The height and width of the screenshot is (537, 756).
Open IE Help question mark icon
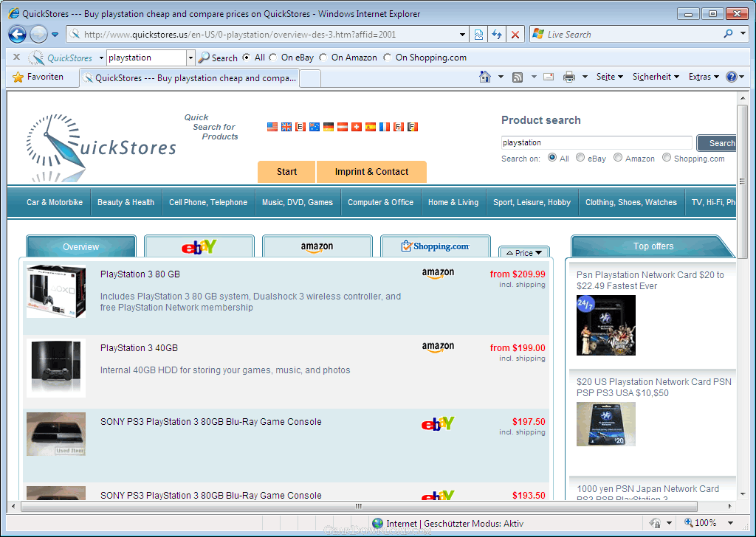pos(731,77)
